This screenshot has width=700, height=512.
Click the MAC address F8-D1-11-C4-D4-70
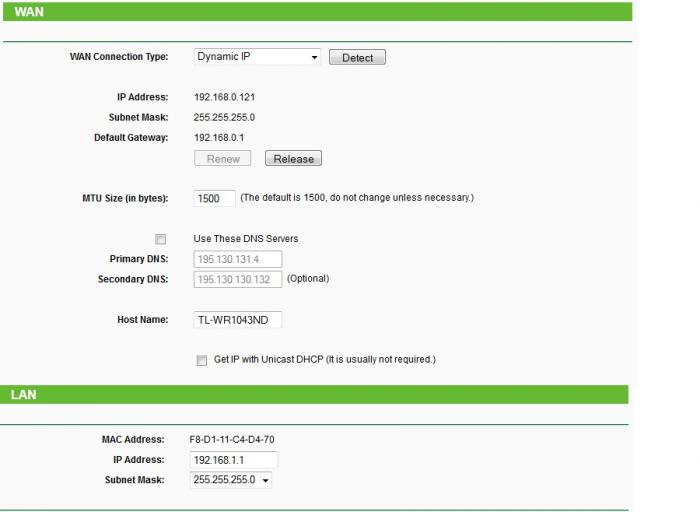coord(232,440)
